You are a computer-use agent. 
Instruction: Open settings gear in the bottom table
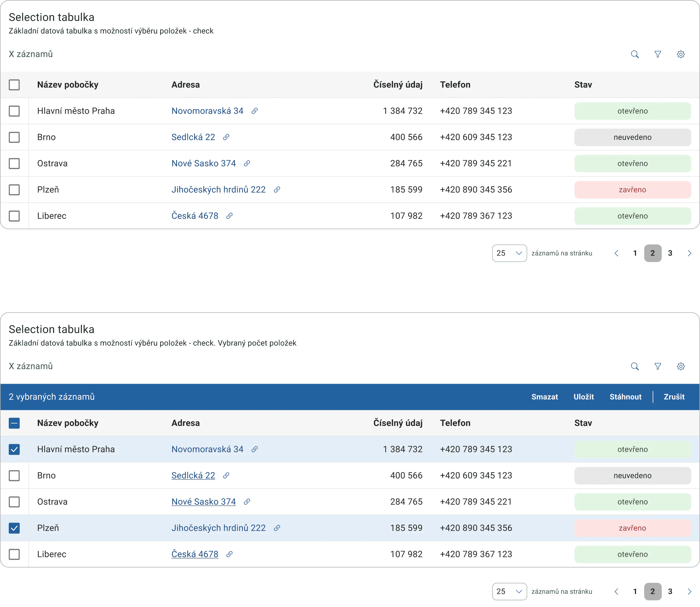681,366
